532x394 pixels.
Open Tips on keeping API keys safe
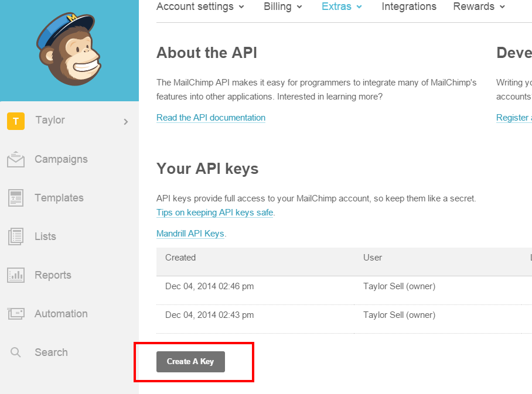[x=215, y=213]
